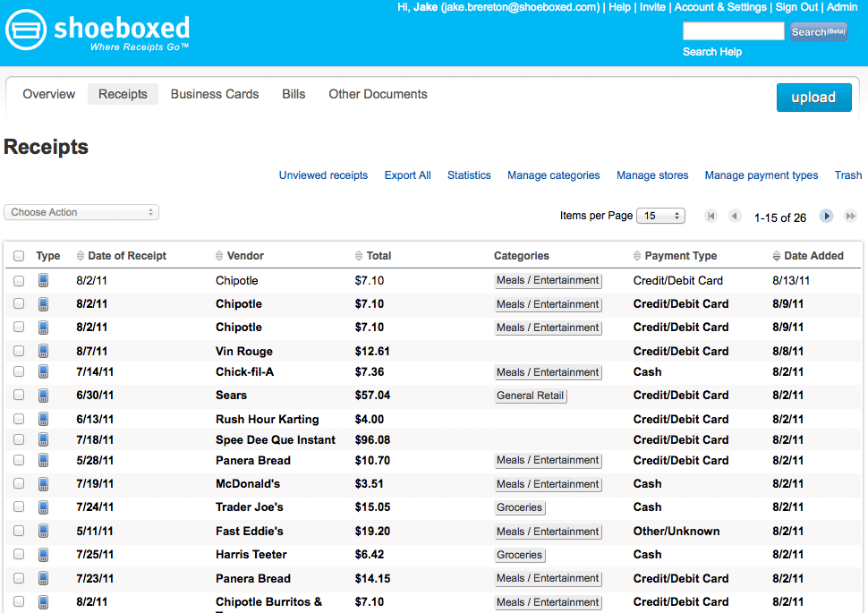Click the Shoeboxed logo icon
Viewport: 868px width, 613px height.
tap(25, 30)
